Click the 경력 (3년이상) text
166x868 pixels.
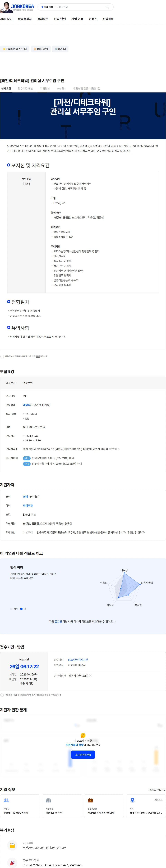(31, 497)
